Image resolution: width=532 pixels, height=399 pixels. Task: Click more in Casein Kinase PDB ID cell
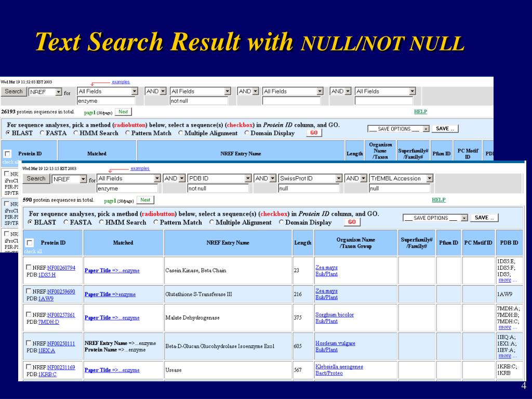(505, 280)
